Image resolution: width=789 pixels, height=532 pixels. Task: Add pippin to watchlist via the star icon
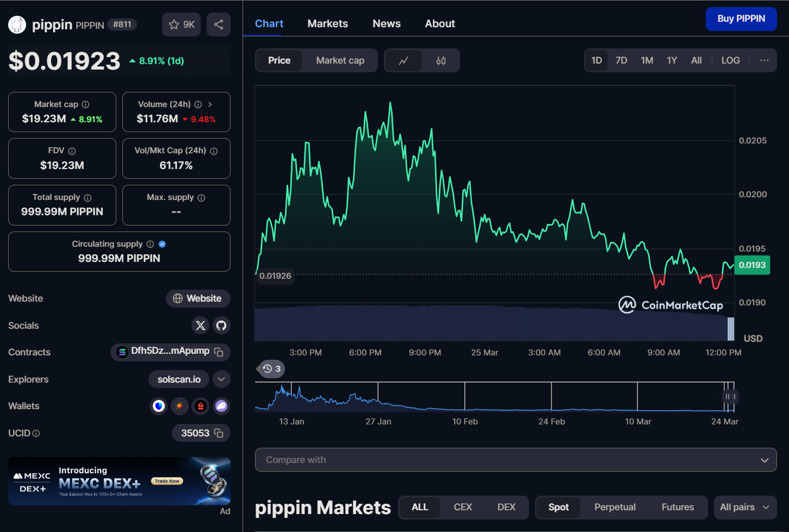click(x=175, y=24)
